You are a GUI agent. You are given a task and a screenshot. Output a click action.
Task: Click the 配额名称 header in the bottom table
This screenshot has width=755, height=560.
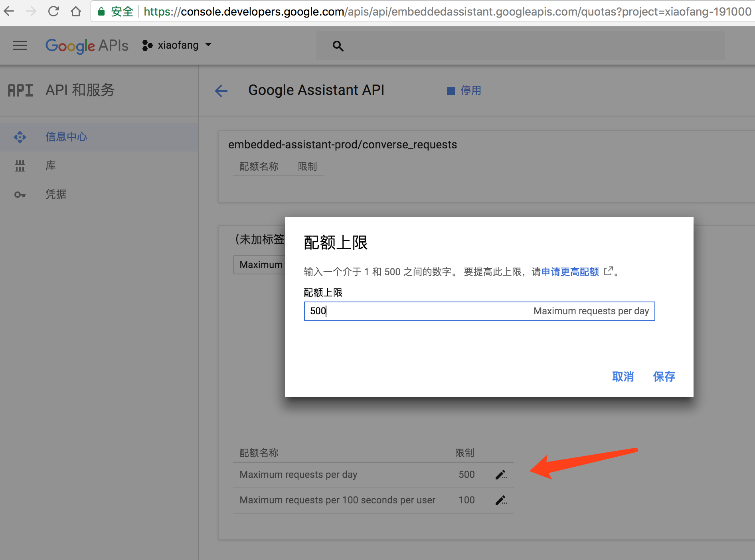point(259,453)
